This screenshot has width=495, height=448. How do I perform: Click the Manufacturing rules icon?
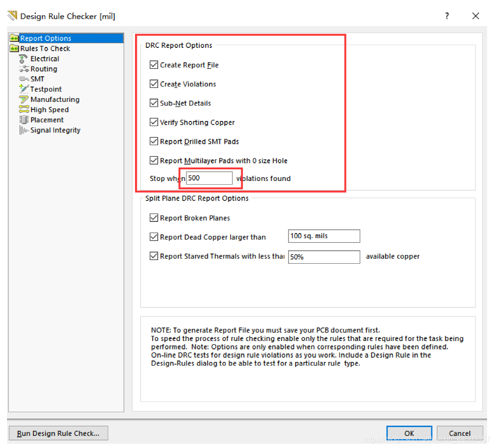coord(23,100)
